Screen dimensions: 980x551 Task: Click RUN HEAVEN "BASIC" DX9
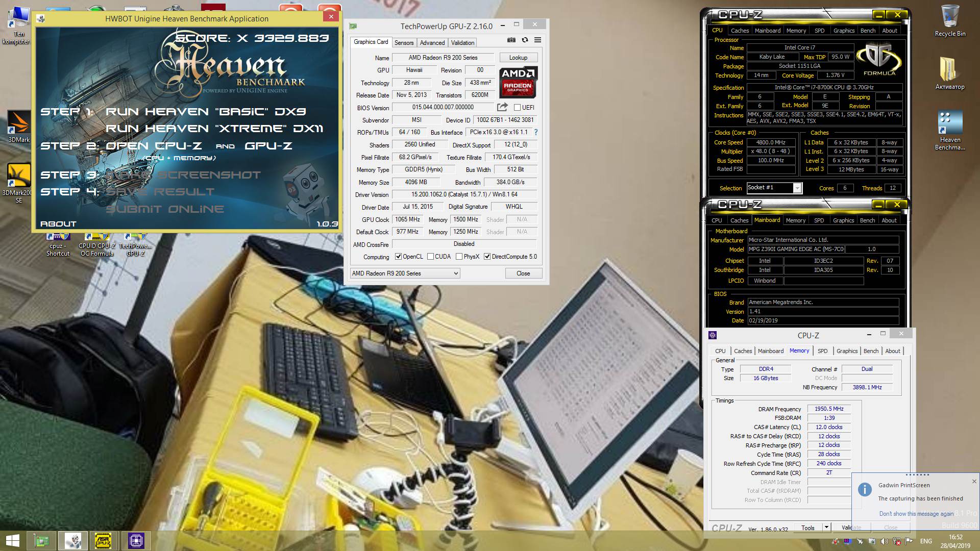point(206,112)
